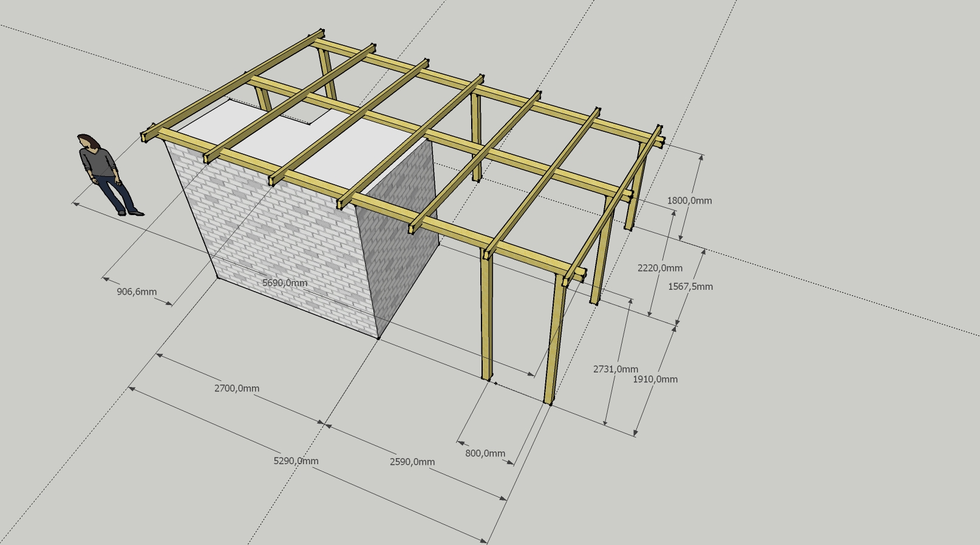Select the rear center wooden post
The width and height of the screenshot is (980, 545).
point(475,137)
